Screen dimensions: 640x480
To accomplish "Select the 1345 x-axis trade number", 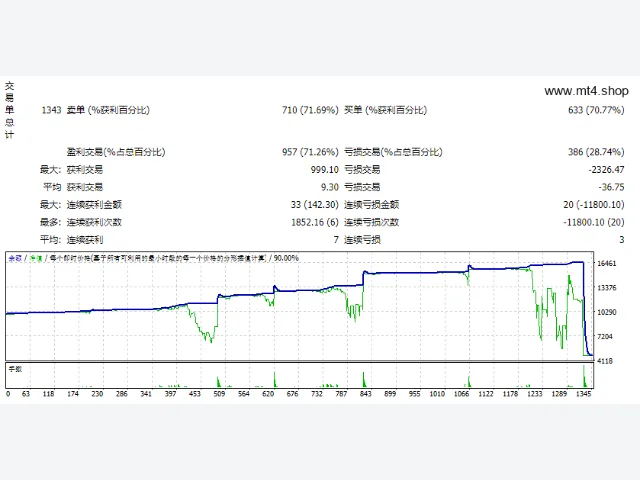I will click(583, 394).
